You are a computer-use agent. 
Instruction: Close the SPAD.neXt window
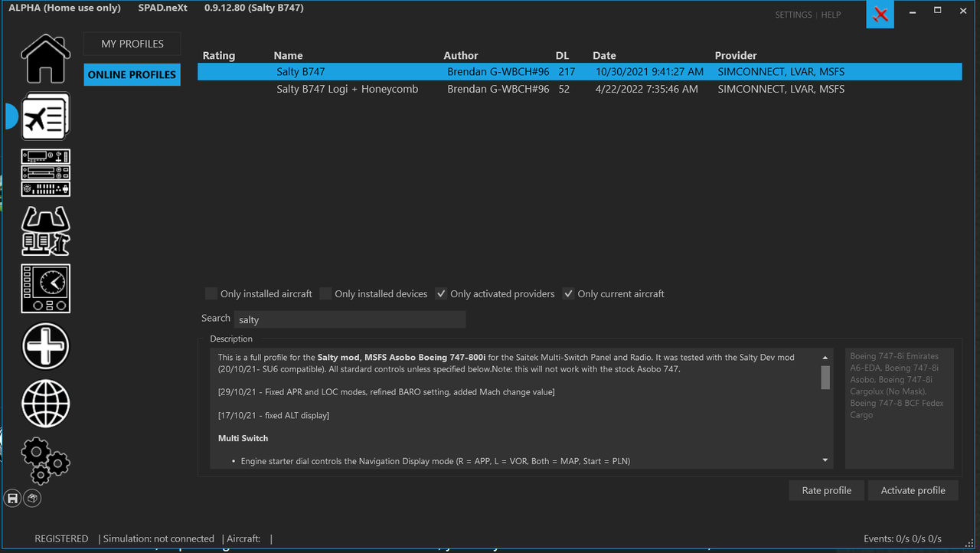coord(962,11)
